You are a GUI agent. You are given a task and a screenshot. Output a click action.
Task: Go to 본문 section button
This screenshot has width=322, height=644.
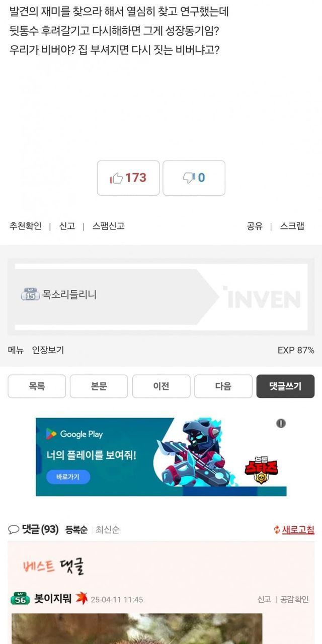click(99, 386)
